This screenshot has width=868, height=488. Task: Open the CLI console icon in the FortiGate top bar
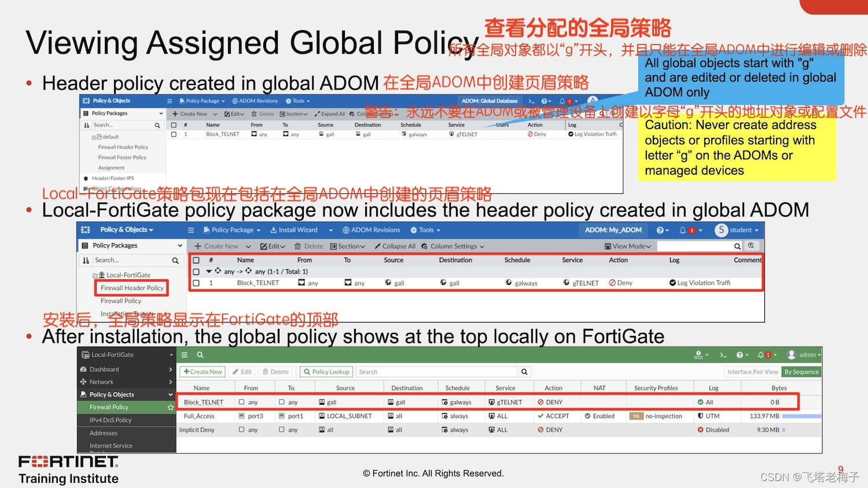coord(723,355)
